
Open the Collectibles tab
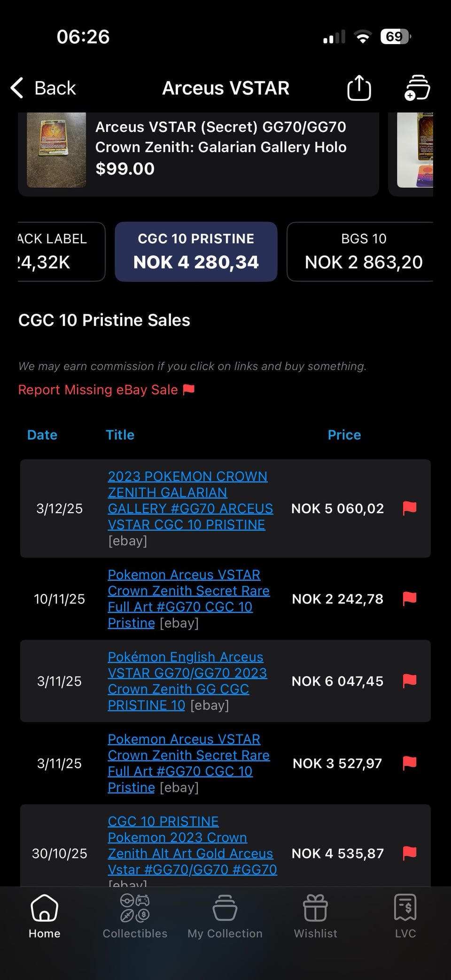coord(135,916)
